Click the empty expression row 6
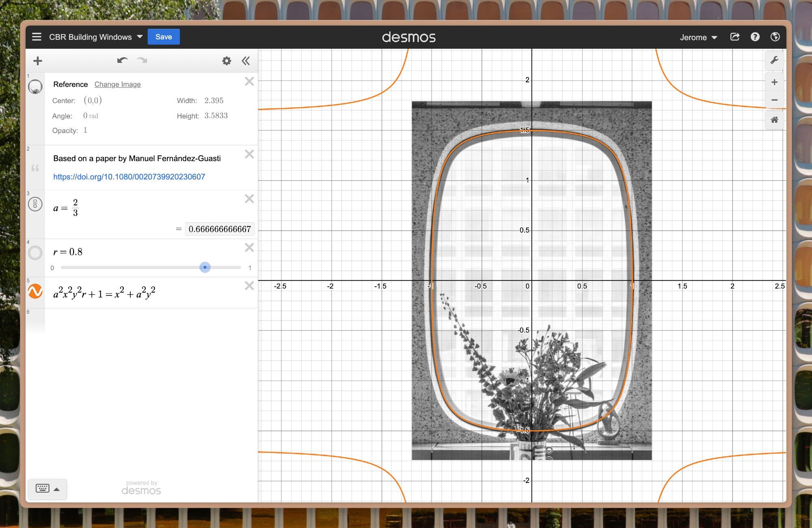The height and width of the screenshot is (528, 812). point(151,321)
